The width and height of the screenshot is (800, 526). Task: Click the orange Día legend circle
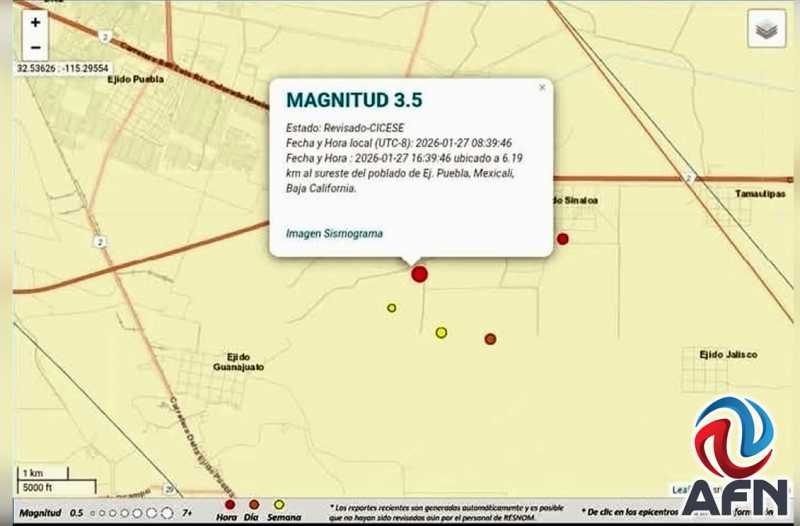pyautogui.click(x=254, y=505)
